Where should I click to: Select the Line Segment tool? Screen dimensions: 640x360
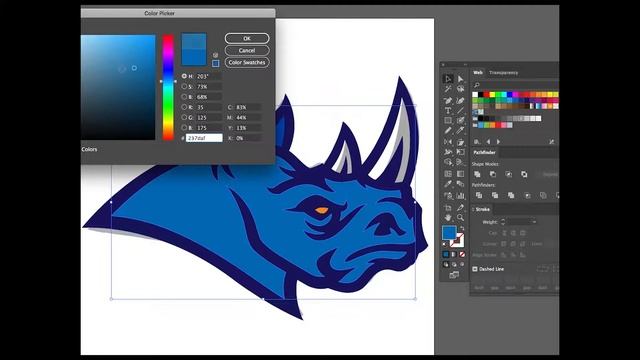coord(460,110)
